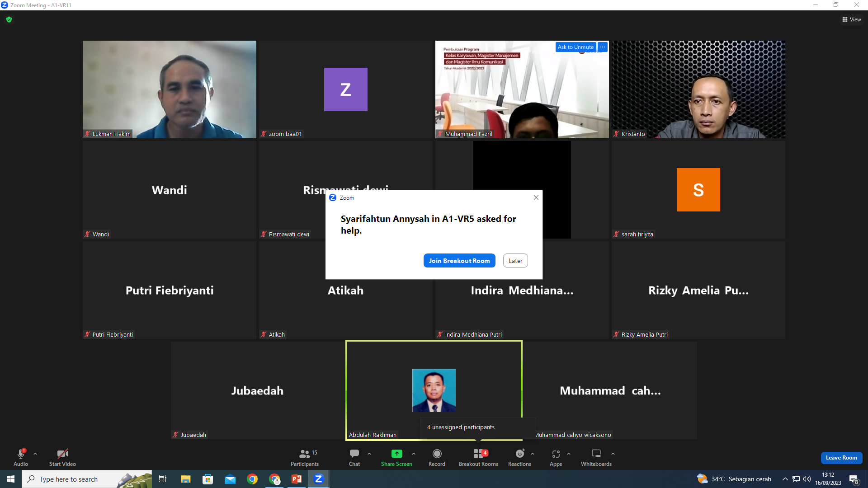
Task: Click Putri Fiebriyanti's muted microphone icon
Action: coord(87,334)
